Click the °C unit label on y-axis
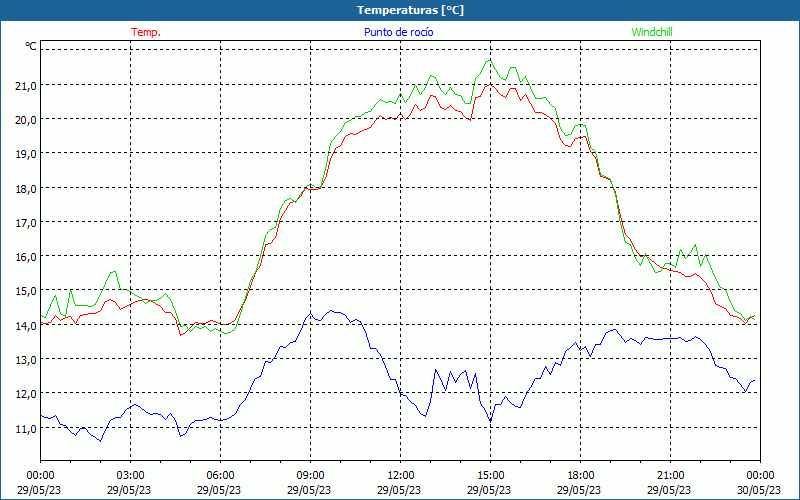This screenshot has width=800, height=500. pyautogui.click(x=31, y=46)
